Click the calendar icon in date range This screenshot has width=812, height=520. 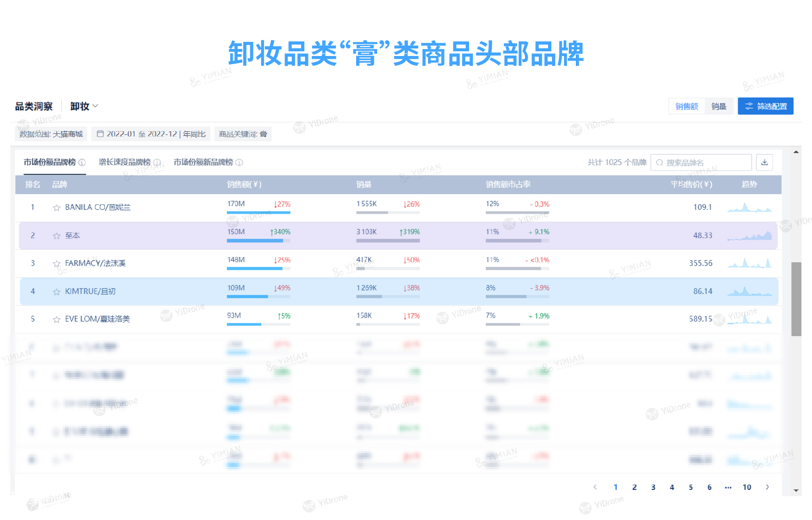pyautogui.click(x=100, y=134)
